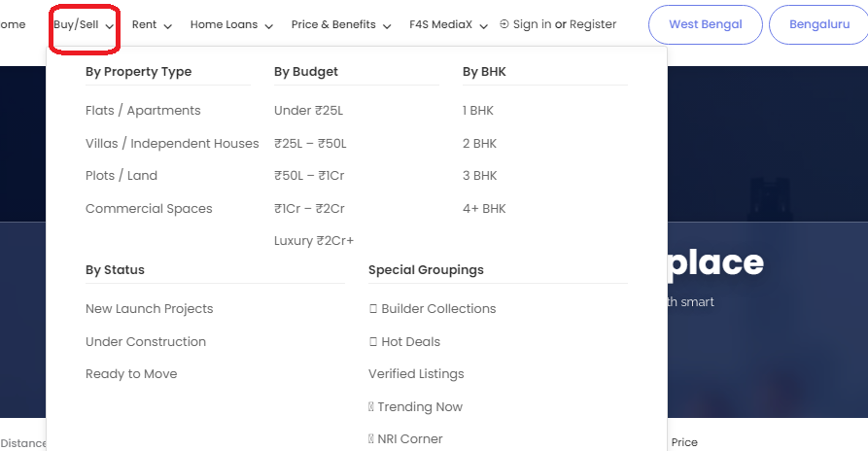
Task: Click the icon beside Hot Deals
Action: click(372, 342)
